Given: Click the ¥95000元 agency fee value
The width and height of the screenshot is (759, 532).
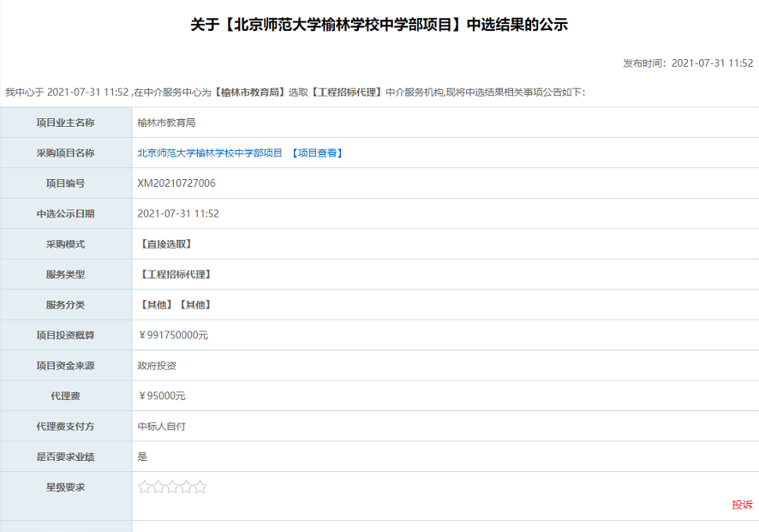Looking at the screenshot, I should coord(162,396).
